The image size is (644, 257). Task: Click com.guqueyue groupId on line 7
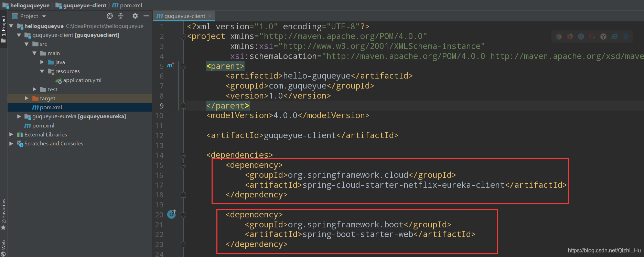(x=298, y=86)
